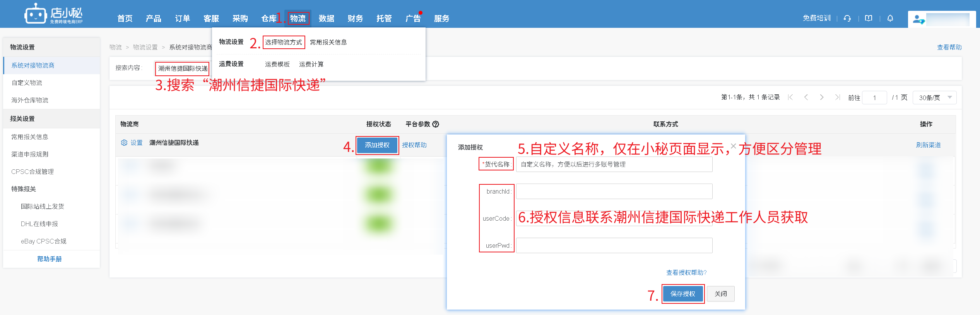Open the 查看授权帮助? link
Viewport: 980px width, 315px height.
(x=686, y=272)
